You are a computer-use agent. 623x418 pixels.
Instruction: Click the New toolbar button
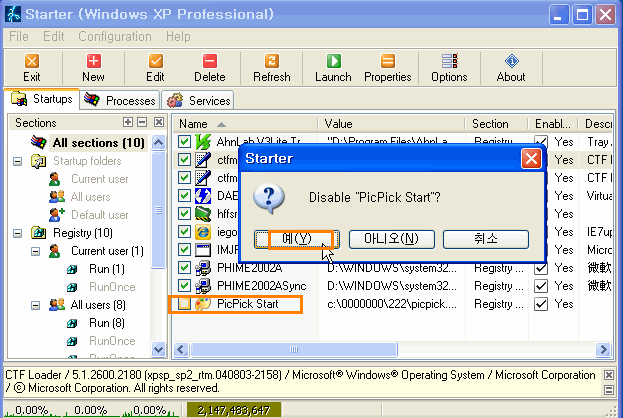(93, 68)
